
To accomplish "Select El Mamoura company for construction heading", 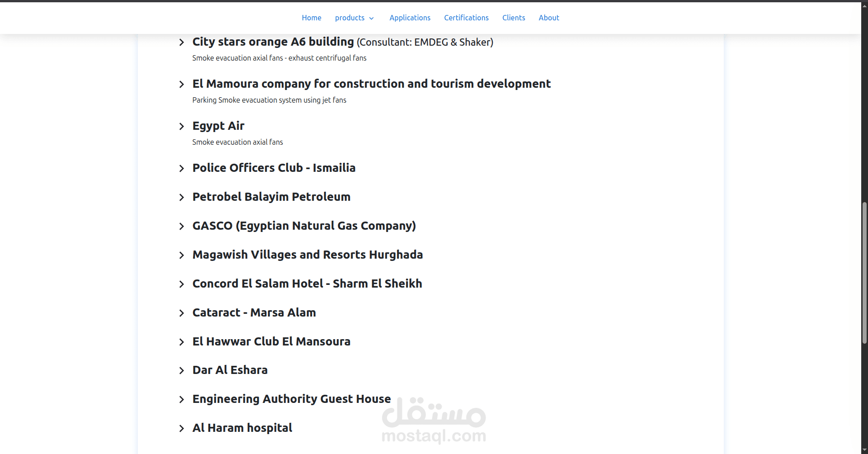I will pyautogui.click(x=371, y=84).
